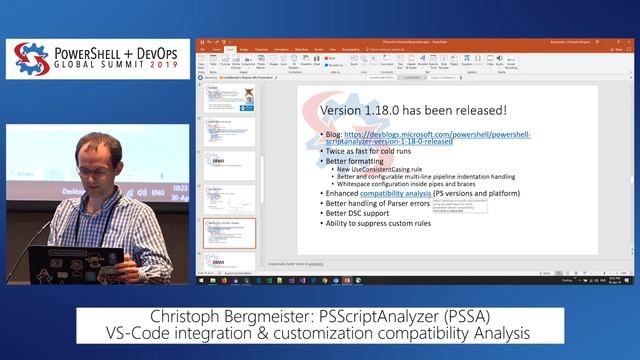Insert Icons from the ribbon

(284, 61)
